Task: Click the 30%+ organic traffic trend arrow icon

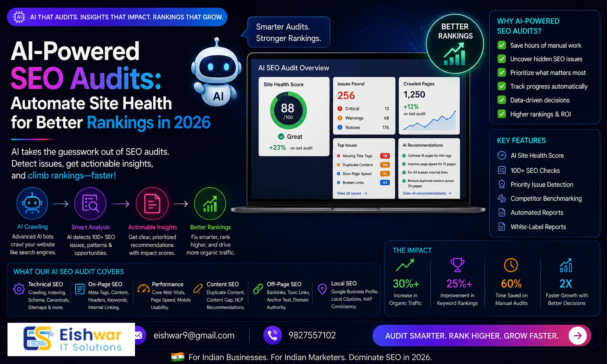Action: [x=405, y=265]
